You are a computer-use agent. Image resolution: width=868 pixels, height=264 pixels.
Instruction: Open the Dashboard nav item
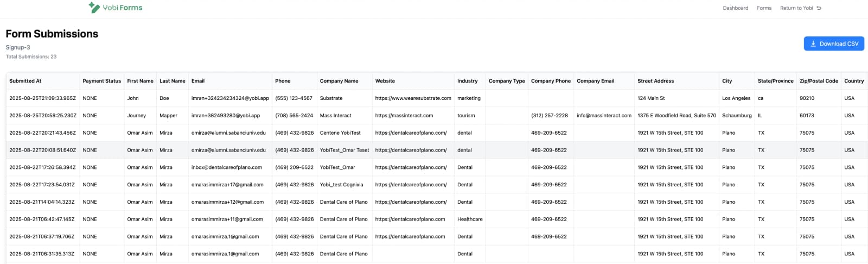point(735,8)
